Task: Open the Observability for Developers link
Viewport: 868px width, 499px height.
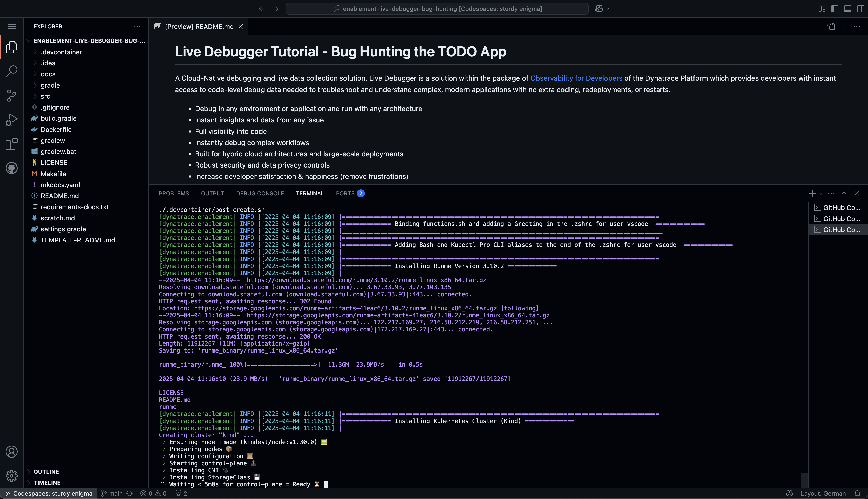Action: point(576,78)
